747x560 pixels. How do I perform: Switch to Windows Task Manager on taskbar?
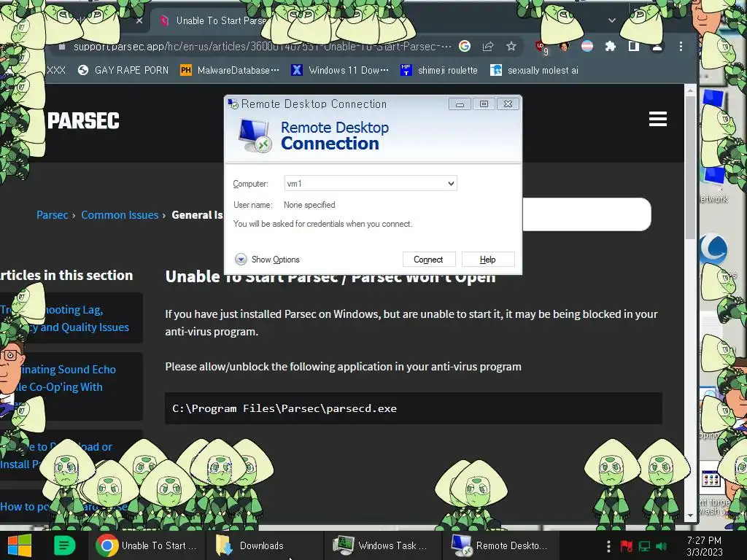384,545
